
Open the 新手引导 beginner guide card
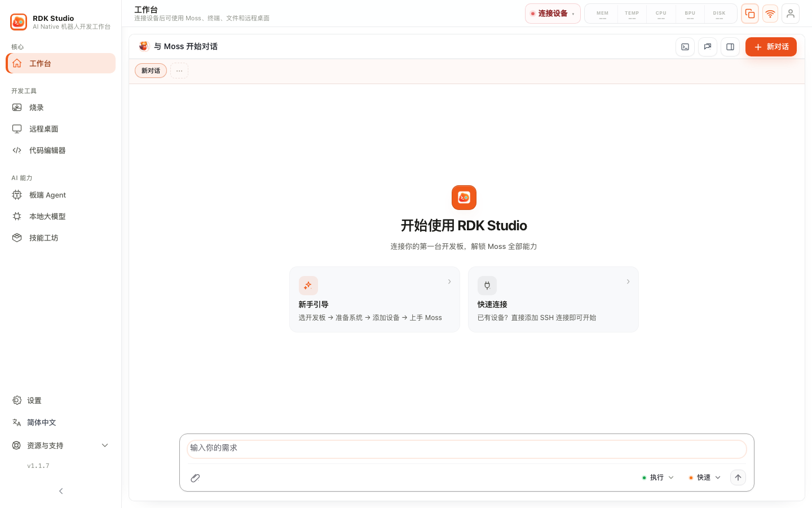374,299
